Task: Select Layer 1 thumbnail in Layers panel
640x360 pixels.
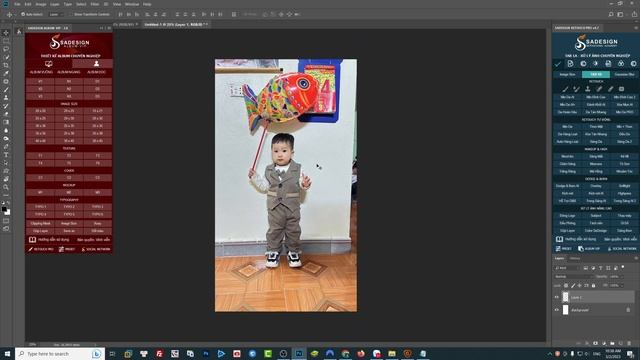Action: (x=565, y=297)
